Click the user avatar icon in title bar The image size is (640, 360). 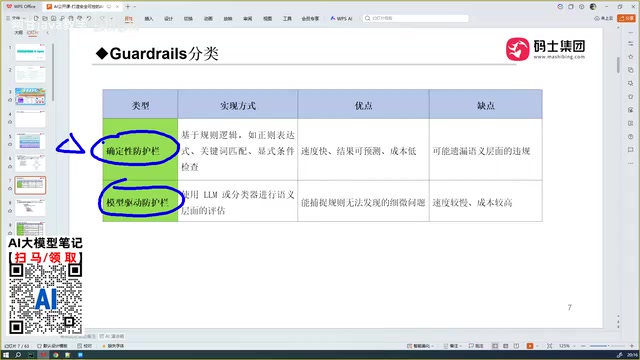tap(593, 7)
